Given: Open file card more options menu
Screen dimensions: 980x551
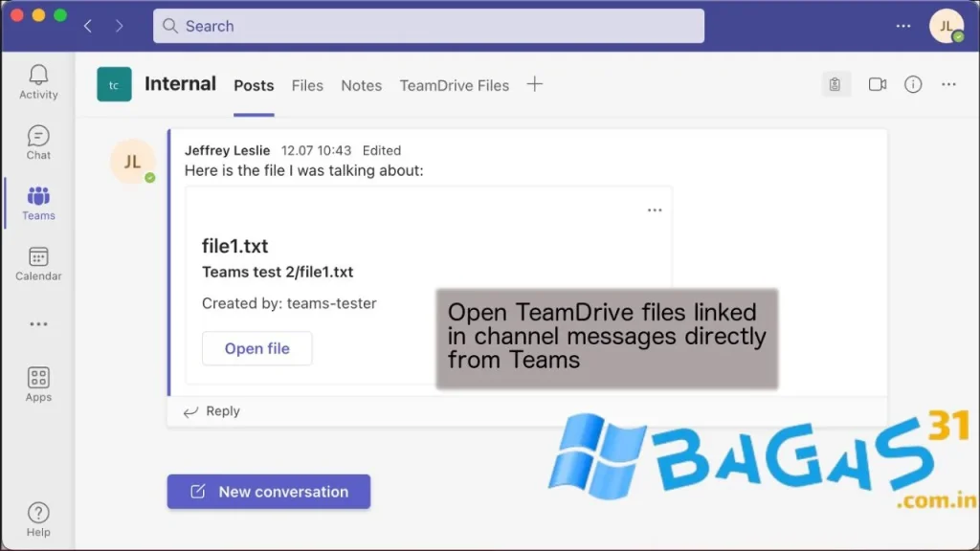Looking at the screenshot, I should (x=655, y=209).
